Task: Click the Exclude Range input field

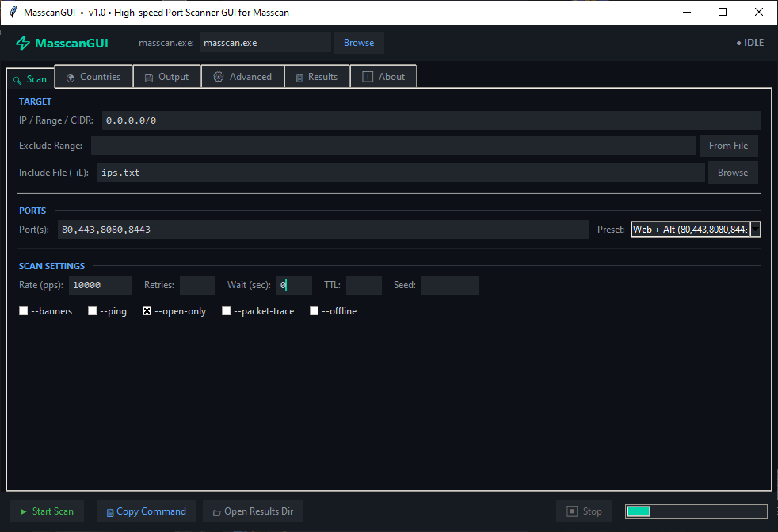Action: coord(394,146)
